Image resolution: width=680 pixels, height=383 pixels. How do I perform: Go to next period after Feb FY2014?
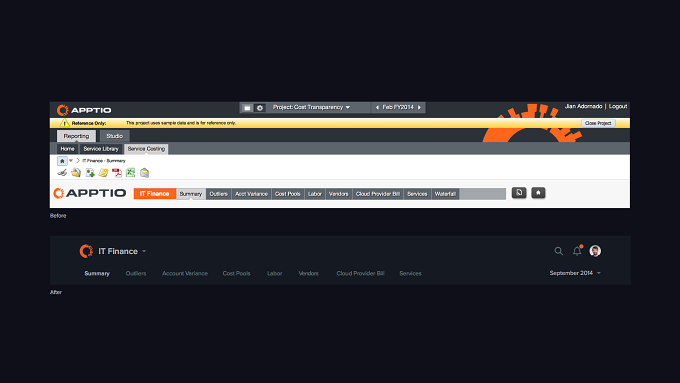click(x=419, y=107)
